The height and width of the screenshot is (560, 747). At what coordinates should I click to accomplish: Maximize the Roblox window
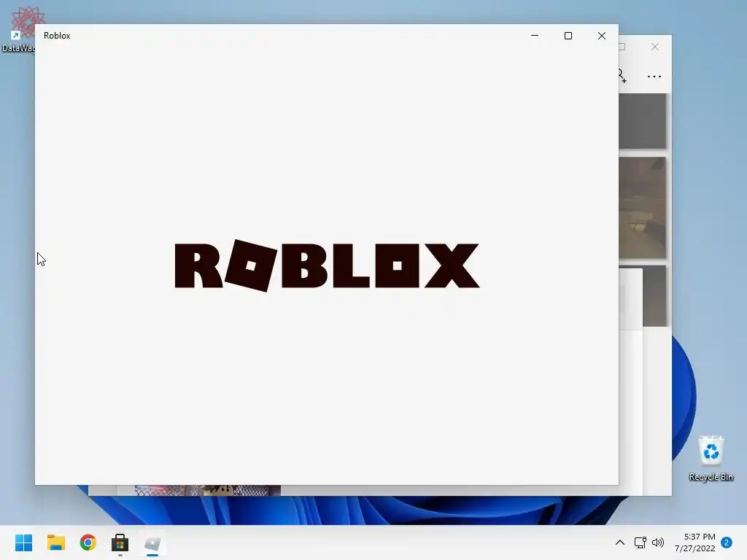click(x=568, y=36)
